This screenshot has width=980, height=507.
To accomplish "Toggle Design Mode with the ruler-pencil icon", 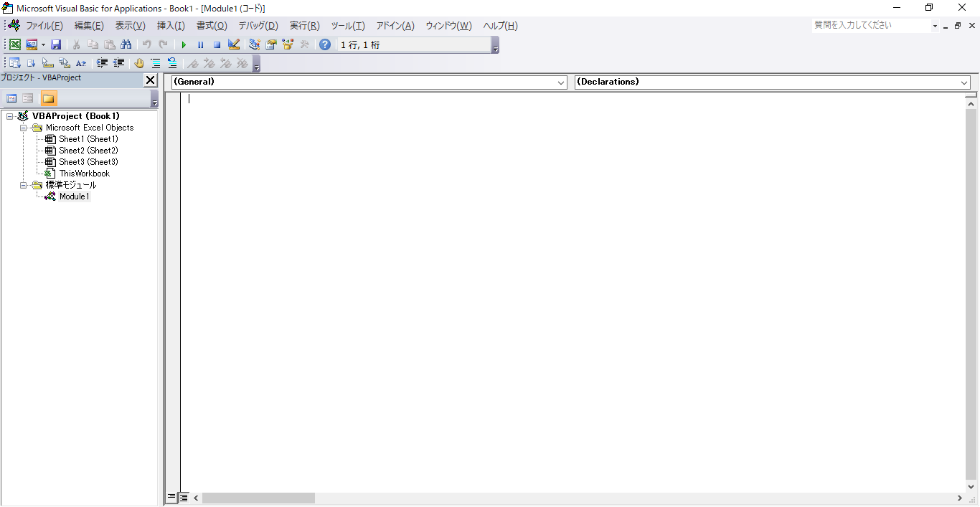I will coord(234,44).
